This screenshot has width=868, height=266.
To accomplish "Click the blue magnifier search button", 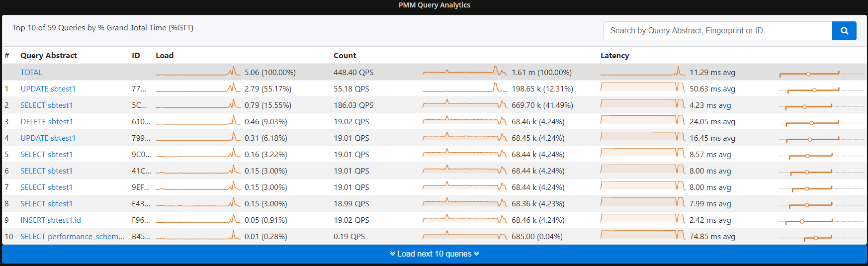I will [x=844, y=31].
